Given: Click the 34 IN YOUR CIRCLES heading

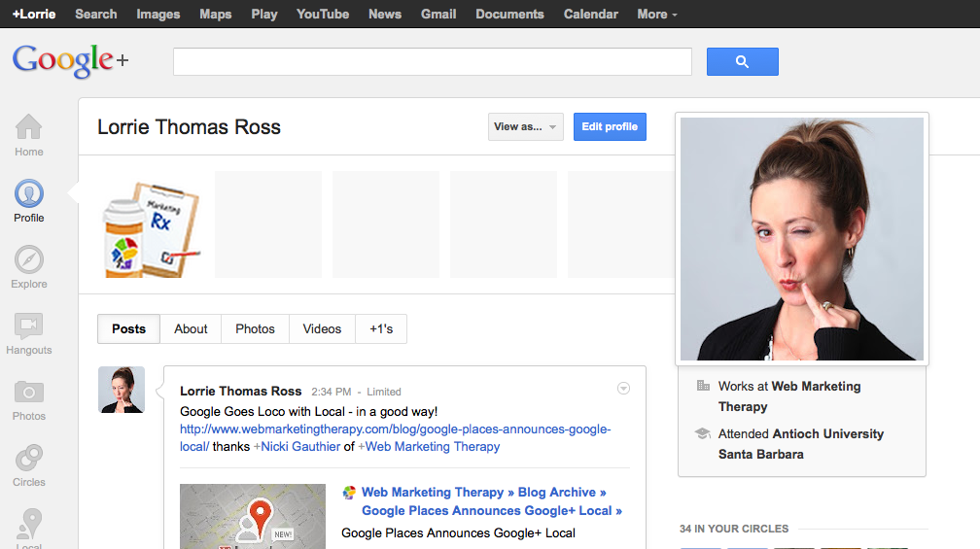Looking at the screenshot, I should 734,529.
